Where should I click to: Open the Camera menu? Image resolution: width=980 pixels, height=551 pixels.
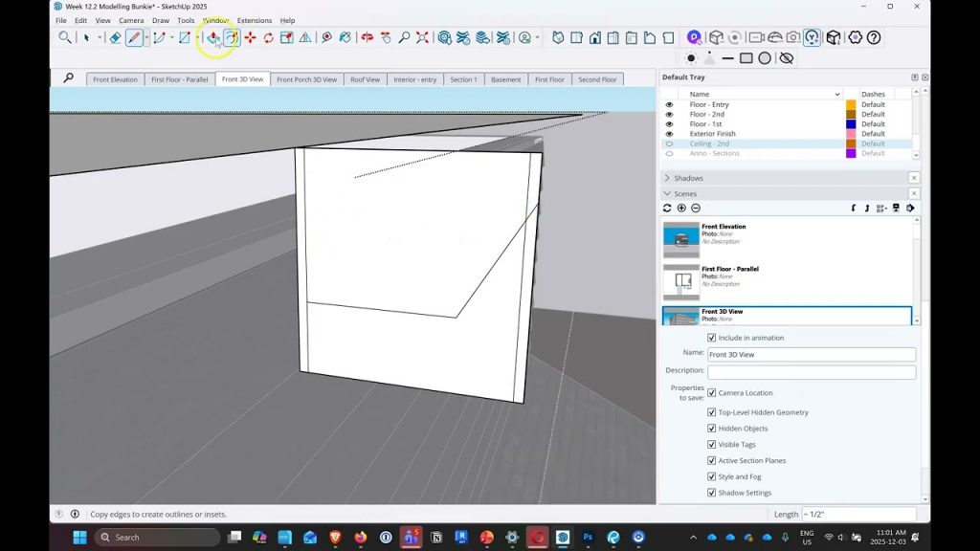(131, 20)
